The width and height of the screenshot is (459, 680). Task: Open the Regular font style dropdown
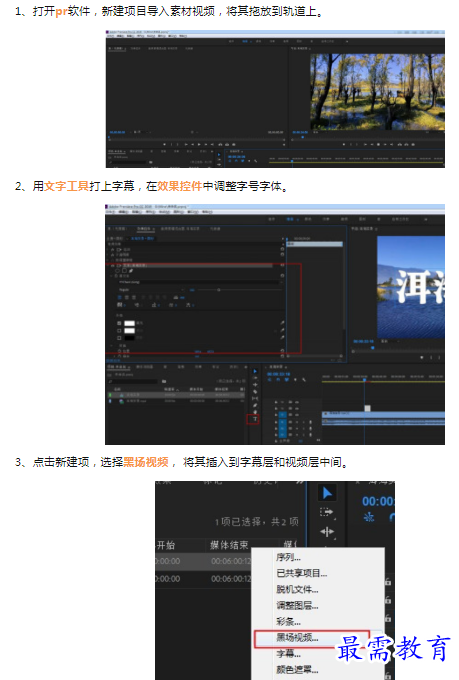(151, 289)
